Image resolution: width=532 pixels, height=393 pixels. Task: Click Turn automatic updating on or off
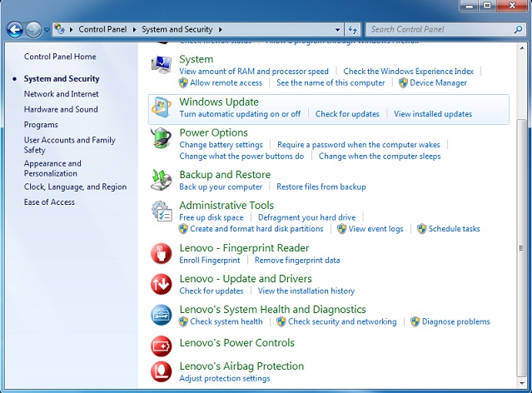pyautogui.click(x=240, y=114)
